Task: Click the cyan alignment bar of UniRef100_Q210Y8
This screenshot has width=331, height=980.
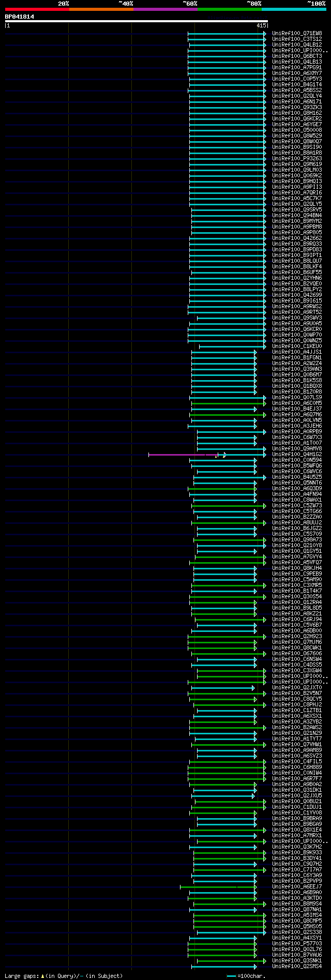Action: pyautogui.click(x=231, y=546)
